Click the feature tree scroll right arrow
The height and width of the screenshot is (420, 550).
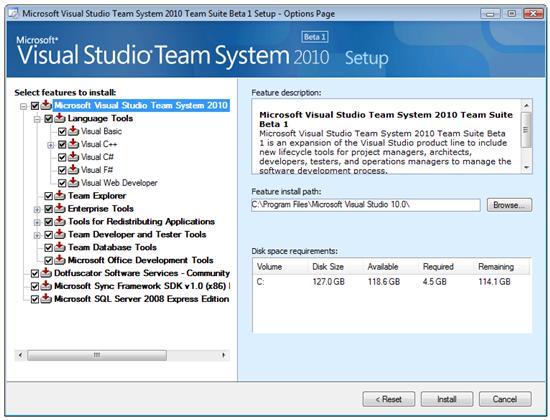(223, 355)
